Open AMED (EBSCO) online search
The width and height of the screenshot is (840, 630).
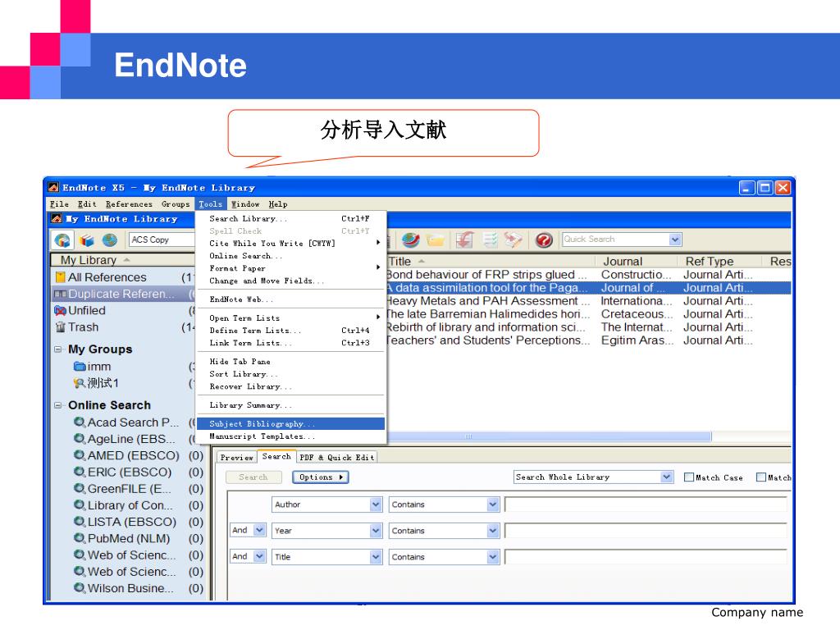point(126,456)
